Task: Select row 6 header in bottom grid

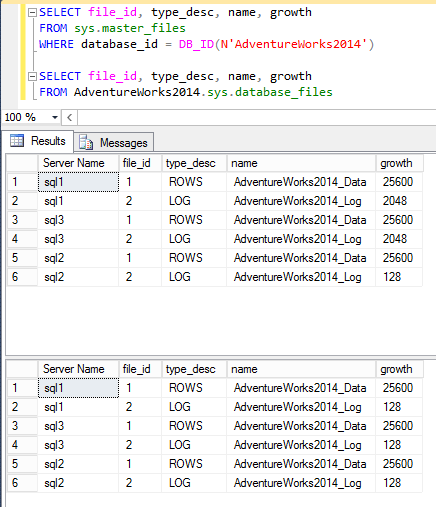Action: (x=22, y=483)
